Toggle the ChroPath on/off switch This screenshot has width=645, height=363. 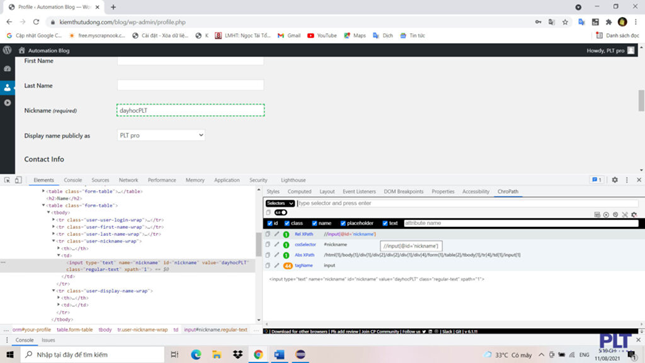281,212
